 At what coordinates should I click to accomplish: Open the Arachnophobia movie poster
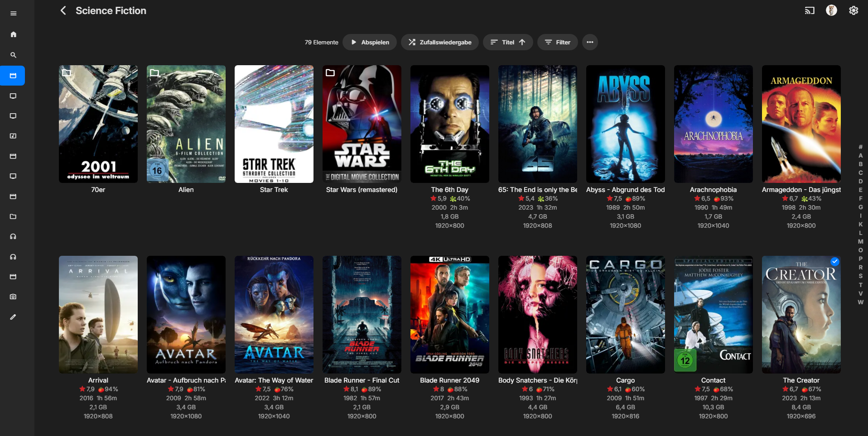(714, 124)
